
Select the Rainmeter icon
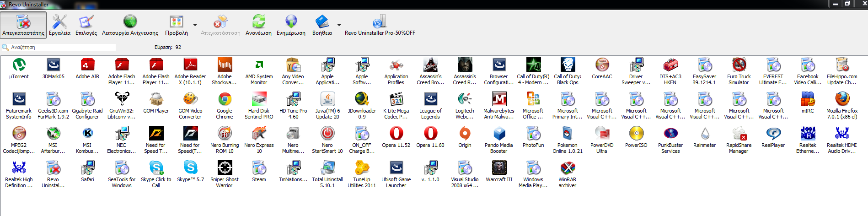click(705, 134)
